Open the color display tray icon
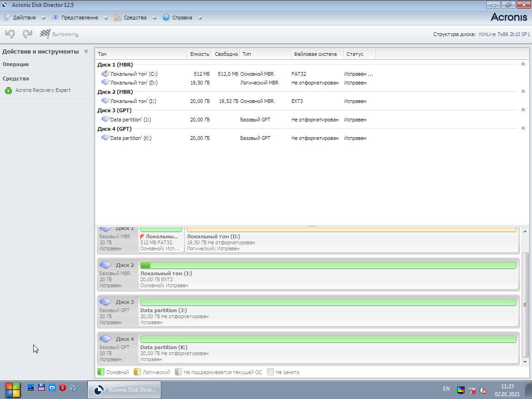 (x=461, y=390)
